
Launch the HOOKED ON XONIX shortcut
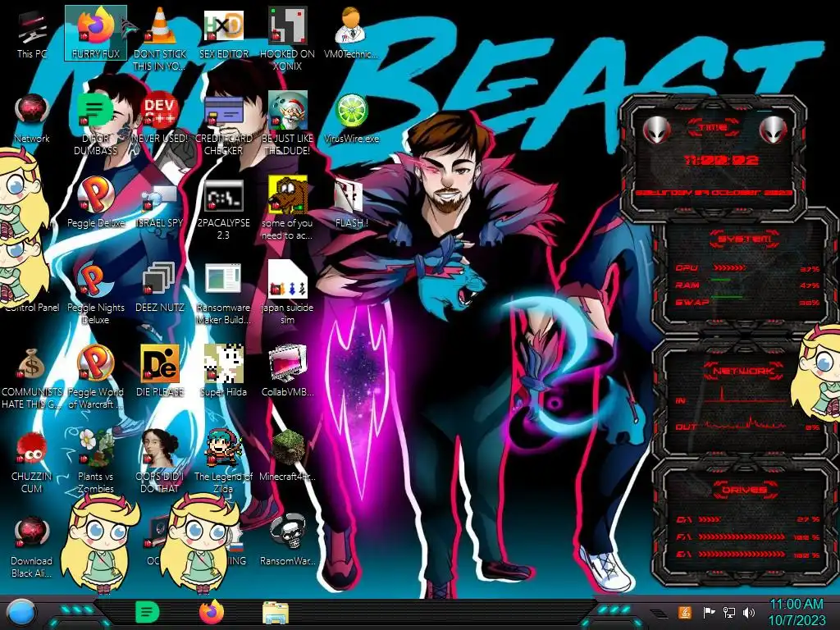coord(287,39)
